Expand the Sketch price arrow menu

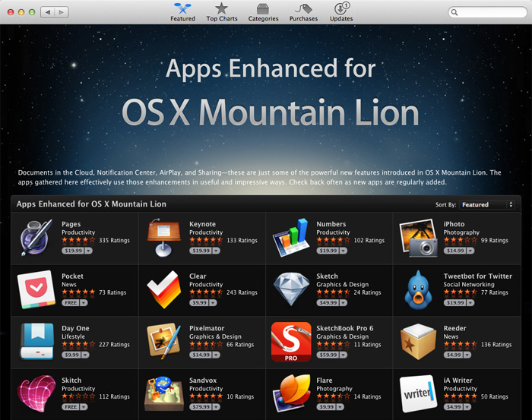[x=344, y=303]
